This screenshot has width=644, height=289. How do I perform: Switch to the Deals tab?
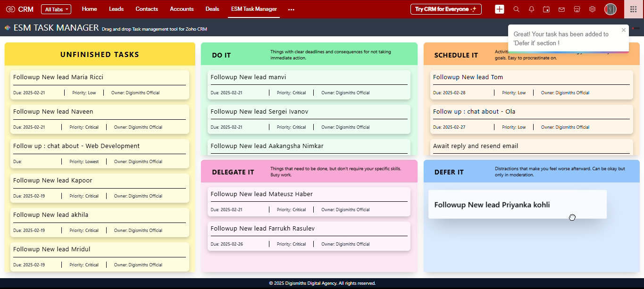coord(212,9)
